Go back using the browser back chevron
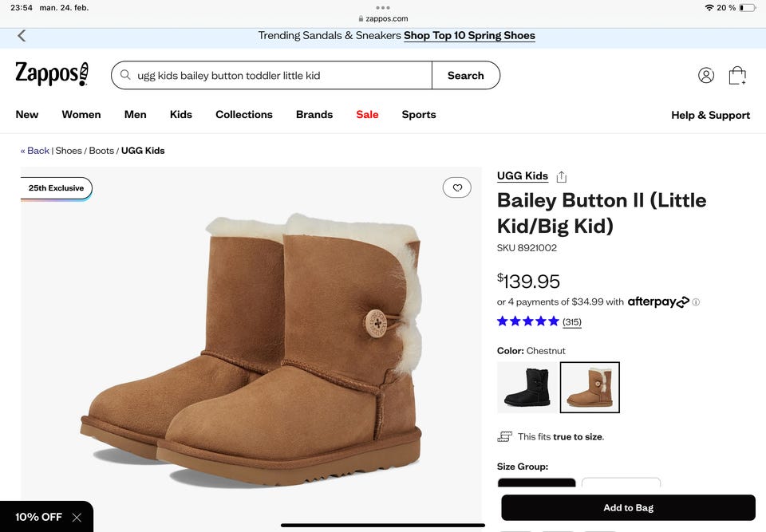 coord(22,36)
